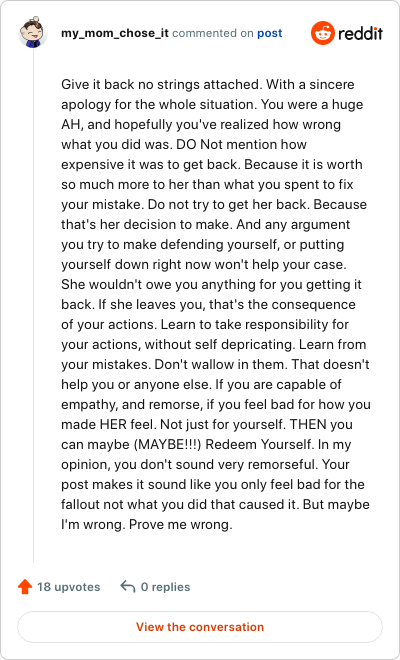The image size is (400, 660).
Task: Click the commenter's avatar image
Action: pos(32,32)
